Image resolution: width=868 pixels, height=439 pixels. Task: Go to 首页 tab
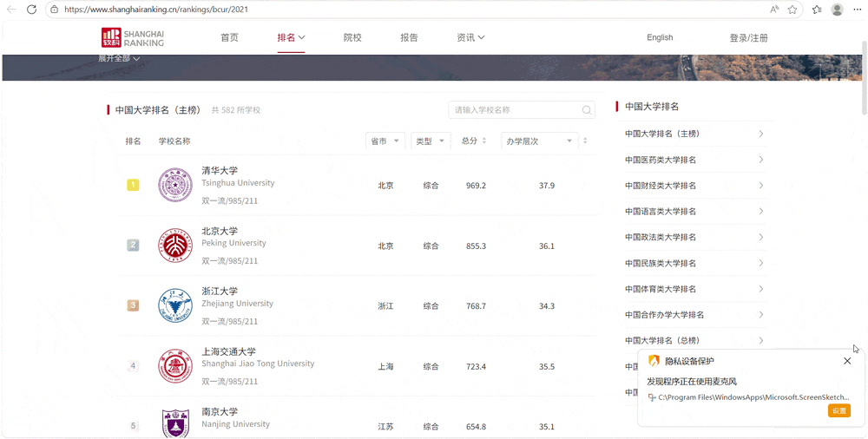(x=229, y=37)
